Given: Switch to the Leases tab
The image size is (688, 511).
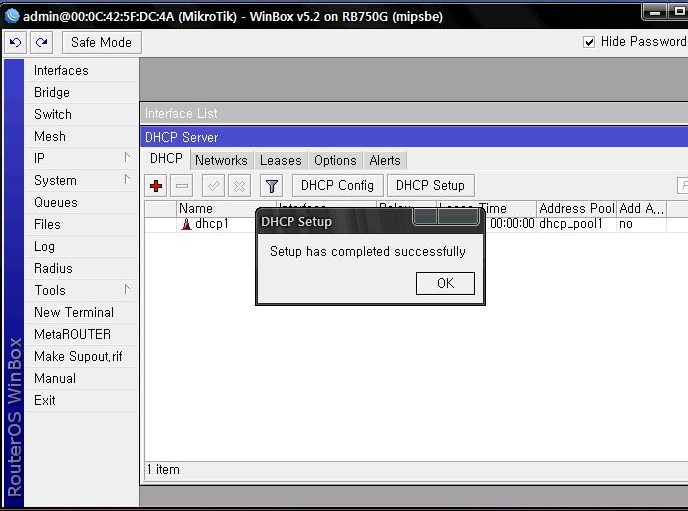Looking at the screenshot, I should pos(280,161).
